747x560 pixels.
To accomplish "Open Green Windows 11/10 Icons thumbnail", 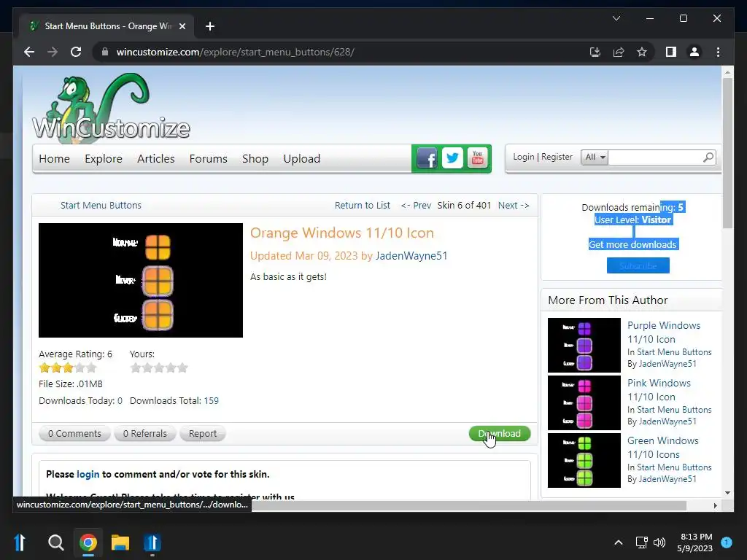I will click(x=584, y=460).
